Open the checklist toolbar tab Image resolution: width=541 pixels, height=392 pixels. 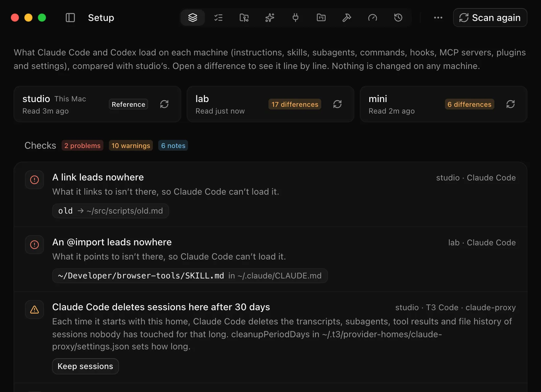click(x=218, y=18)
